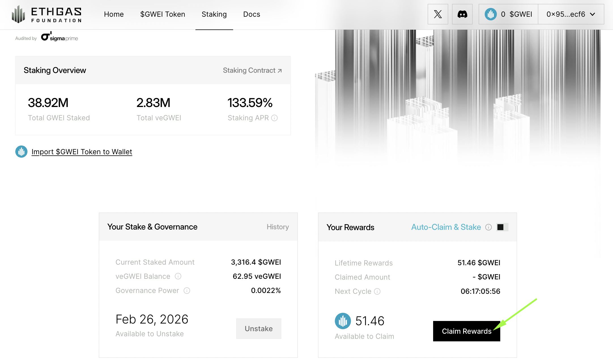Toggle the Auto-Claim & Stake switch

502,227
